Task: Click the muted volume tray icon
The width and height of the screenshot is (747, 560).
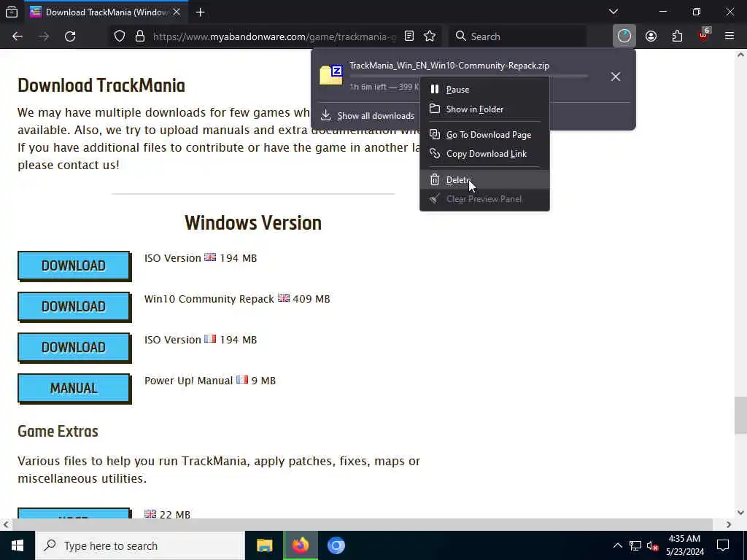Action: coord(652,546)
